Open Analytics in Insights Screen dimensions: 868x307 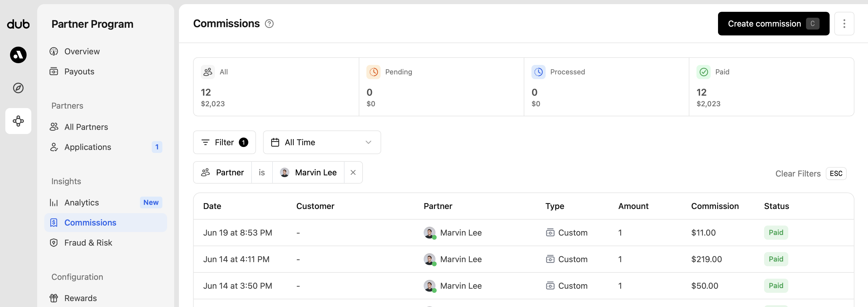[x=105, y=202]
